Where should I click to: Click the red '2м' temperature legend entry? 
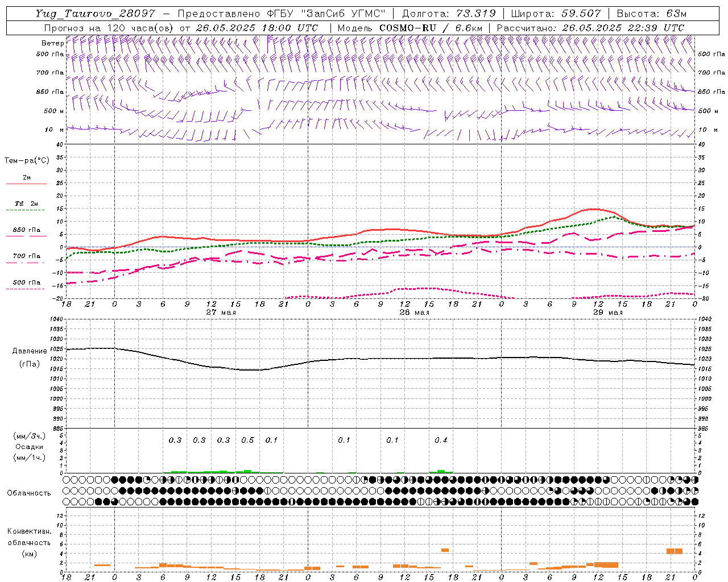coord(27,178)
